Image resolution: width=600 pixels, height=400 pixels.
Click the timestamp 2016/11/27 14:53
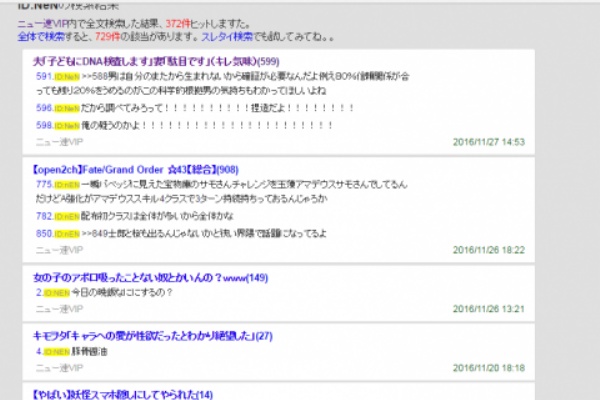point(489,142)
